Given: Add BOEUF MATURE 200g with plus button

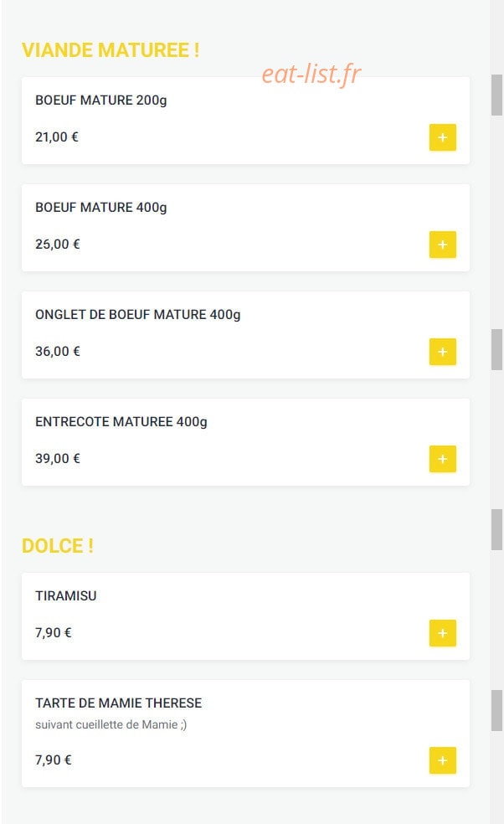Looking at the screenshot, I should (x=443, y=137).
